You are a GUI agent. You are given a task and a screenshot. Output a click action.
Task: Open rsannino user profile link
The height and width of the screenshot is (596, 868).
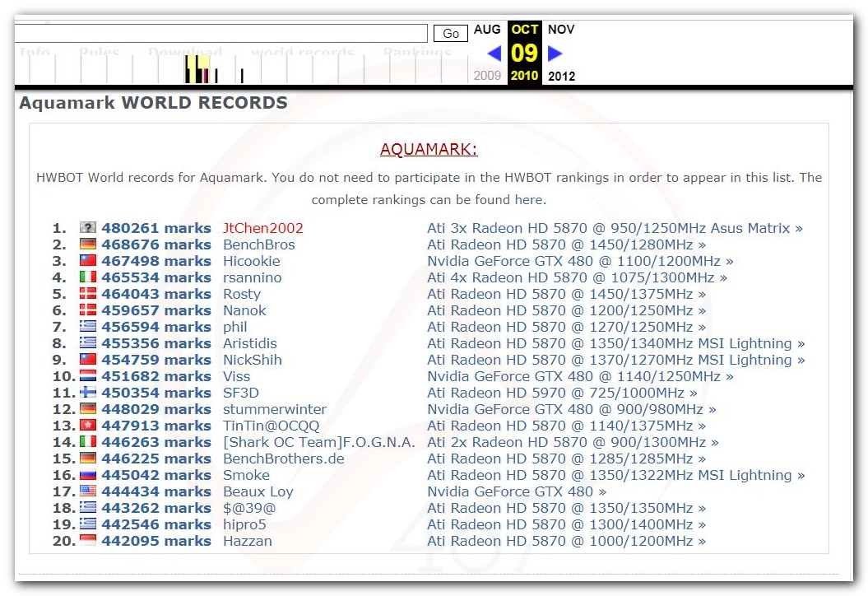coord(253,277)
